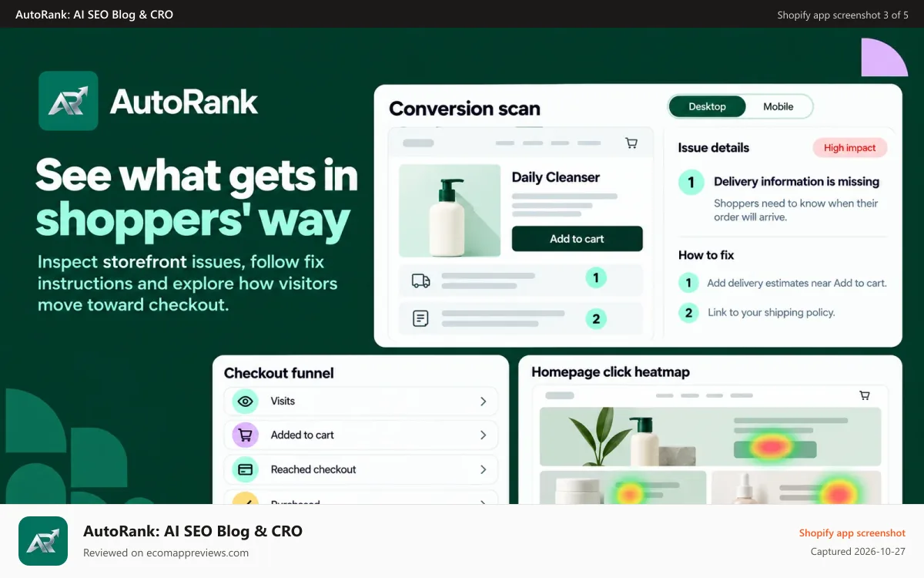Select marker 1 beside the truck row
Viewport: 924px width, 578px height.
[x=596, y=277]
